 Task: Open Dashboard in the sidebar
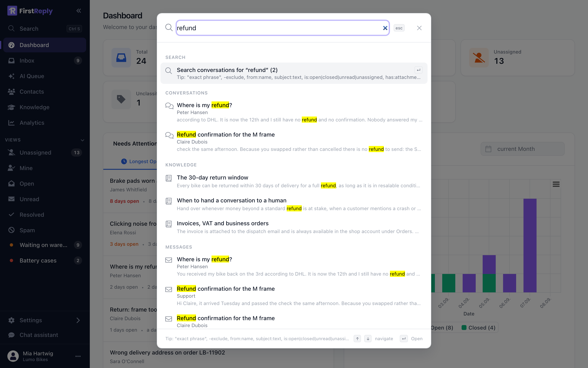[45, 45]
